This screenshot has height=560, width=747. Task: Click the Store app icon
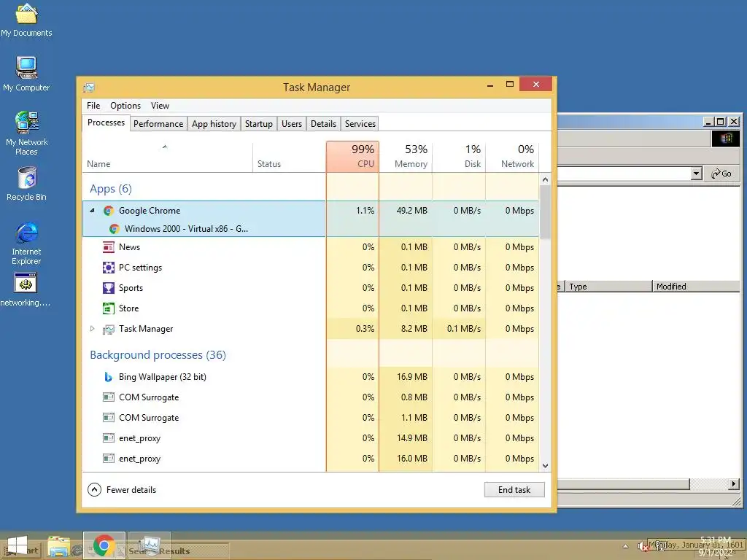(109, 308)
